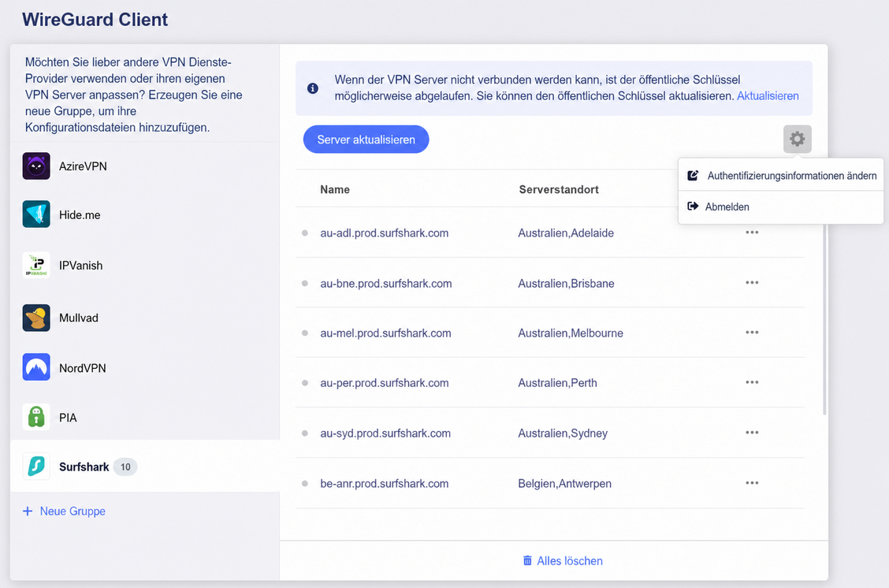Viewport: 889px width, 588px height.
Task: Click status dot of au-per.prod.surfshark.com
Action: point(305,383)
